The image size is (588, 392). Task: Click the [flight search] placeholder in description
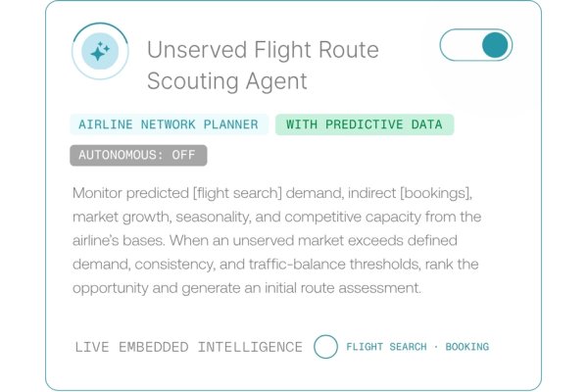(x=237, y=193)
